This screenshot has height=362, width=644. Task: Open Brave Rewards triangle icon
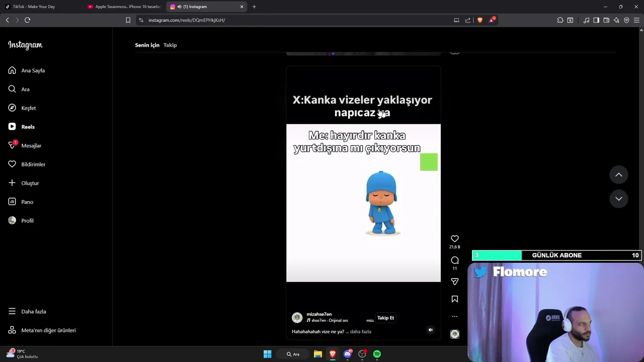tap(492, 20)
